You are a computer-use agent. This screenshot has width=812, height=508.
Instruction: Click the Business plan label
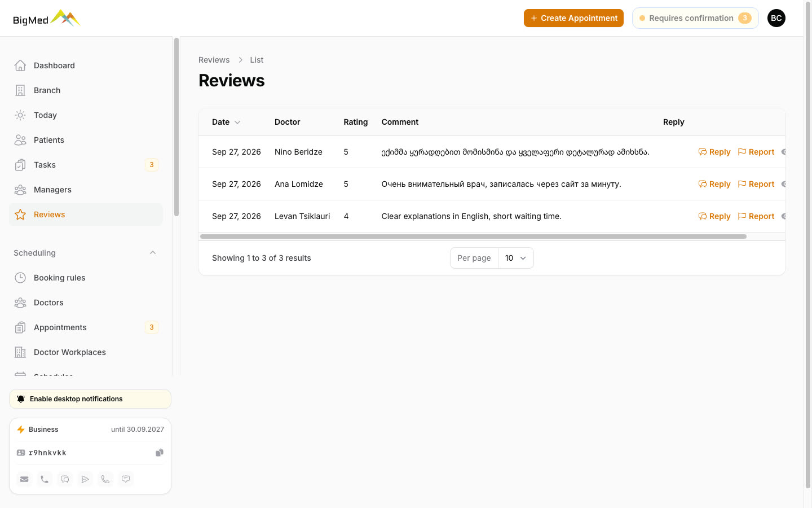[43, 430]
